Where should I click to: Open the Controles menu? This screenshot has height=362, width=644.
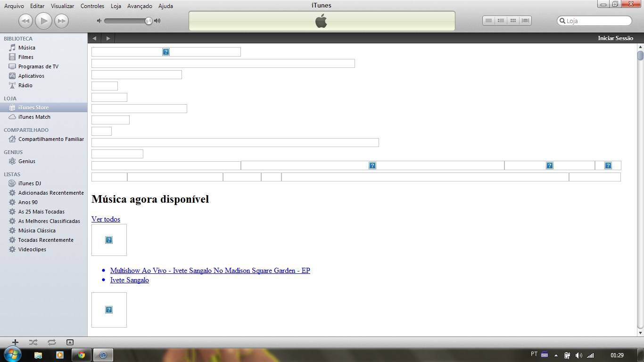[x=92, y=6]
